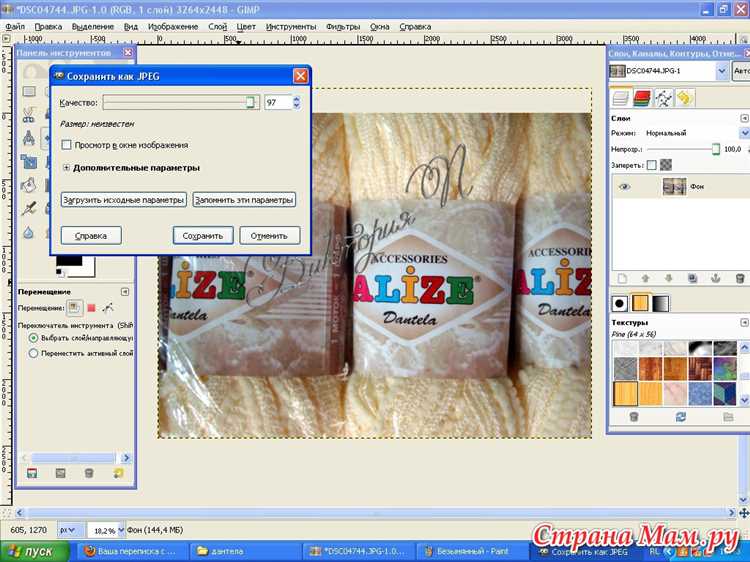Hide the Фон layer via eye icon
Image resolution: width=750 pixels, height=562 pixels.
click(x=625, y=186)
